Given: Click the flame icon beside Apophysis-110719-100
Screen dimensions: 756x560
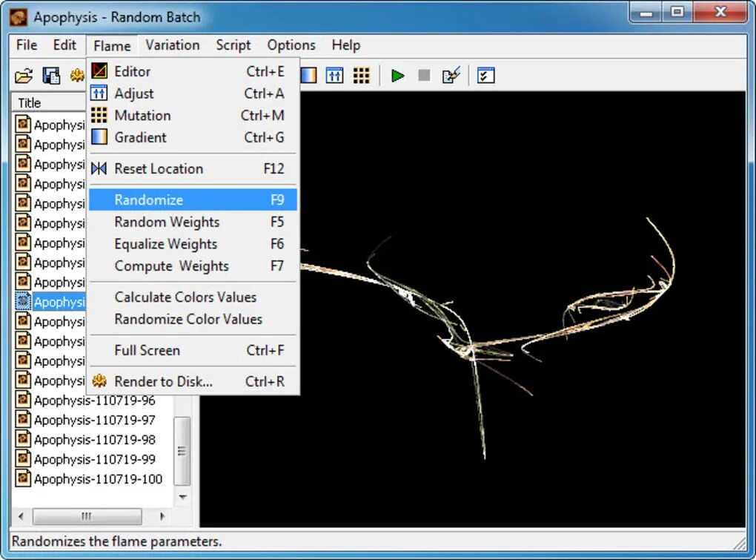Looking at the screenshot, I should pyautogui.click(x=23, y=478).
